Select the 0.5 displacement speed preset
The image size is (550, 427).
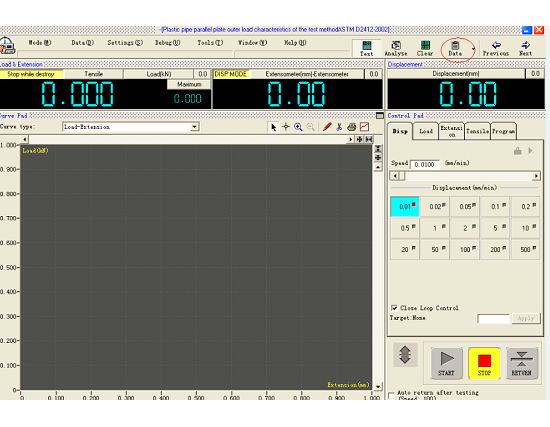click(405, 228)
